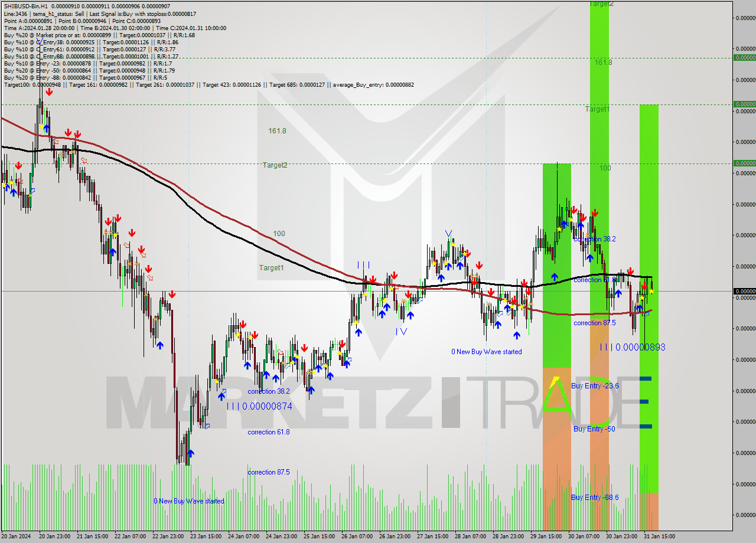Select the '28 Jan 07:00' time axis label
This screenshot has width=756, height=543.
tap(470, 537)
